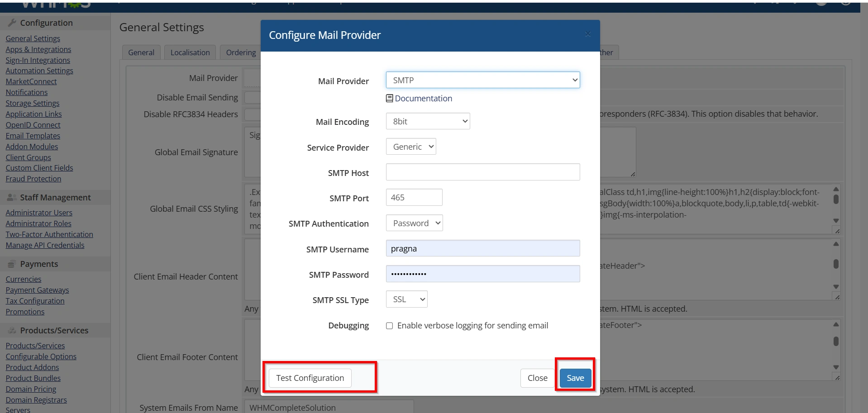Open the SMTP SSL Type dropdown
The width and height of the screenshot is (868, 413).
[x=406, y=299]
